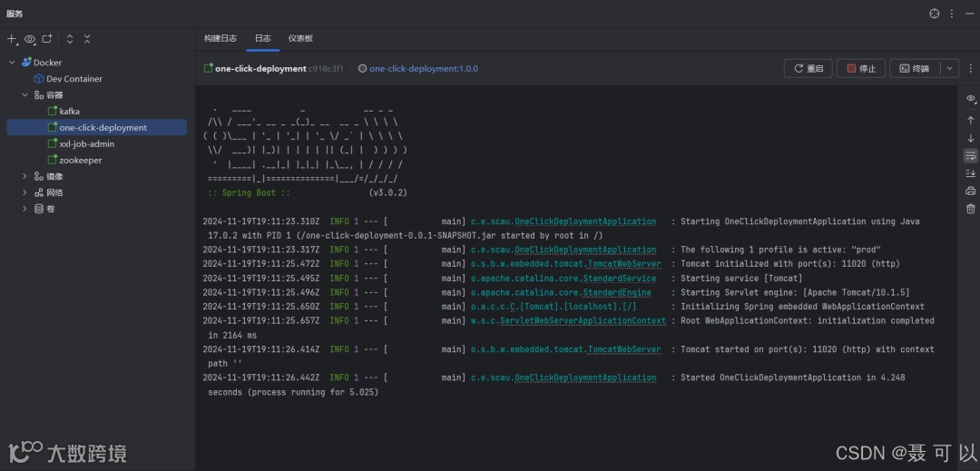Click the locate target icon at top right

coord(935,14)
